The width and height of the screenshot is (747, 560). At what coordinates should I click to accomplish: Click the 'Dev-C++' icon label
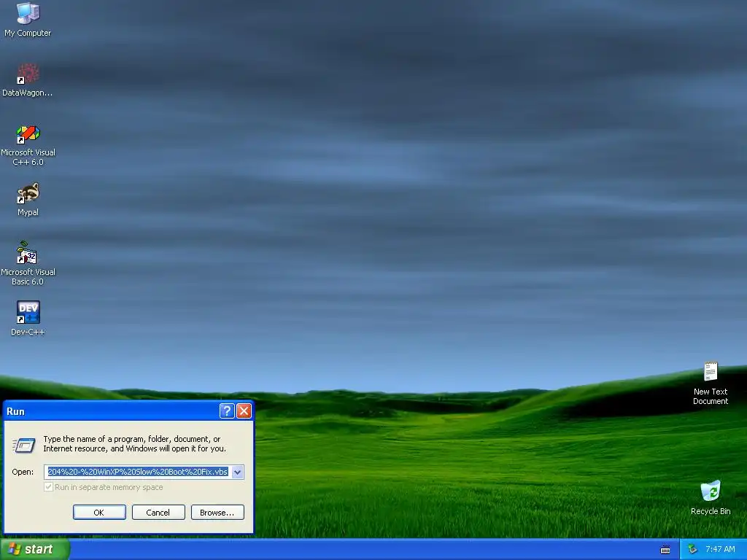click(x=28, y=332)
